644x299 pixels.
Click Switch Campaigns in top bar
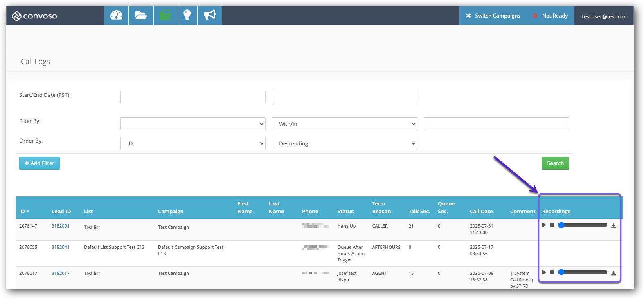click(493, 16)
